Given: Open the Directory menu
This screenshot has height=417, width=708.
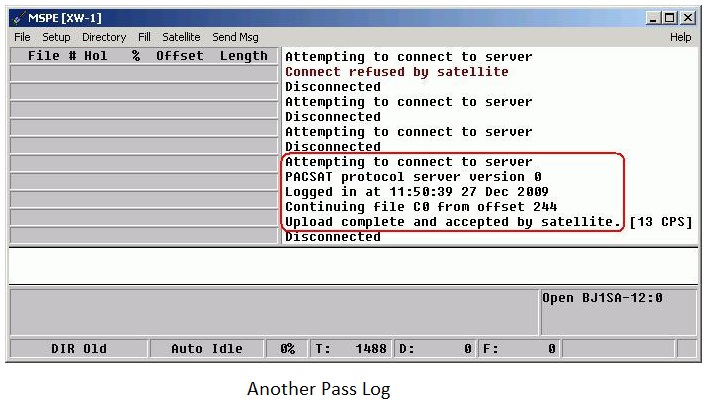Looking at the screenshot, I should [x=104, y=37].
